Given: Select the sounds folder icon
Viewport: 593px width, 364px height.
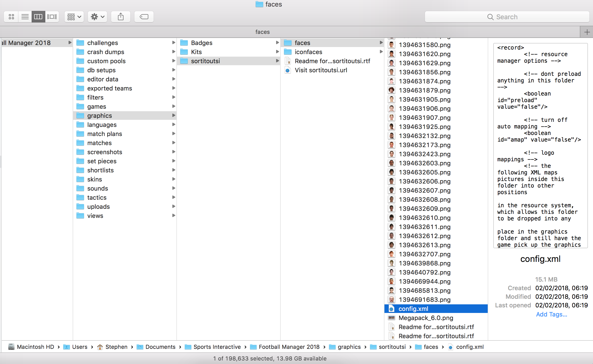Looking at the screenshot, I should coord(80,188).
